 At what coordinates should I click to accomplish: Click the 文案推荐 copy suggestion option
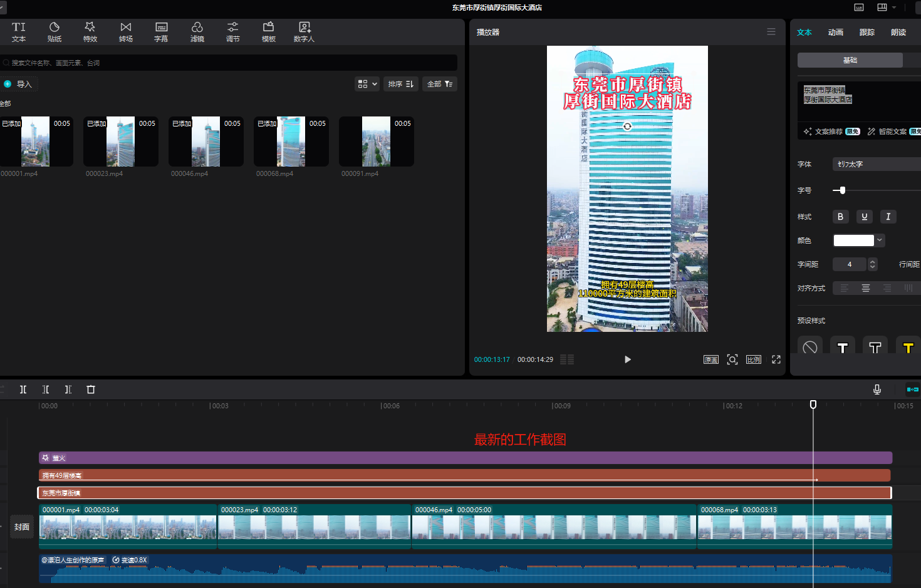coord(831,132)
